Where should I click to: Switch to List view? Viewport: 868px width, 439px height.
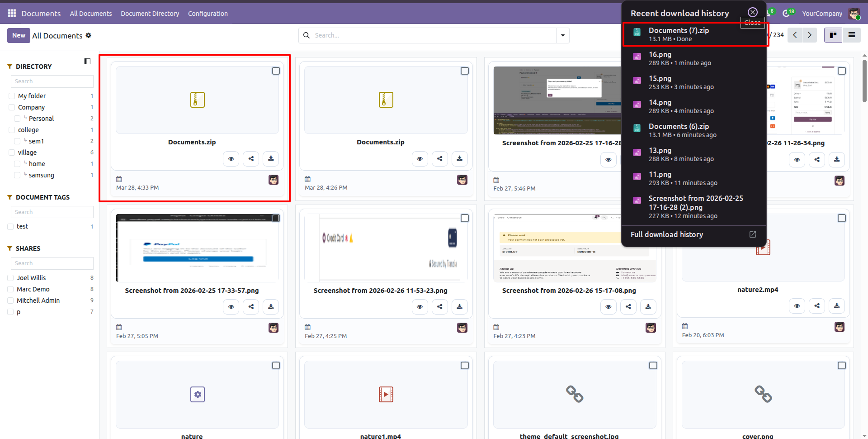click(852, 35)
